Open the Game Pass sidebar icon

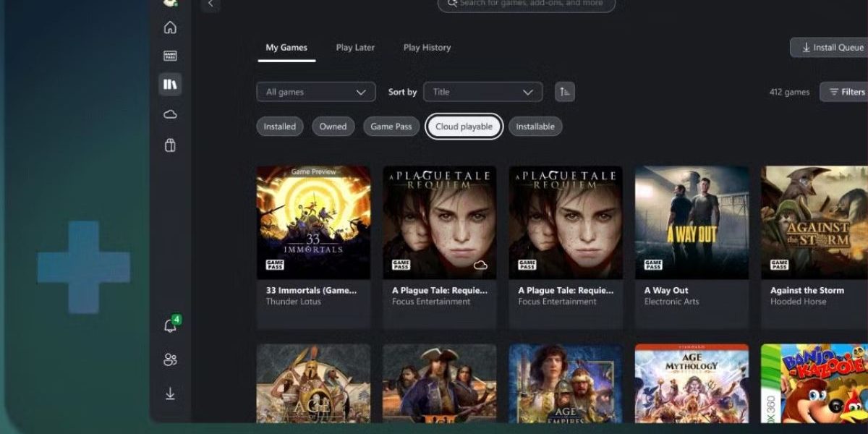pos(170,56)
